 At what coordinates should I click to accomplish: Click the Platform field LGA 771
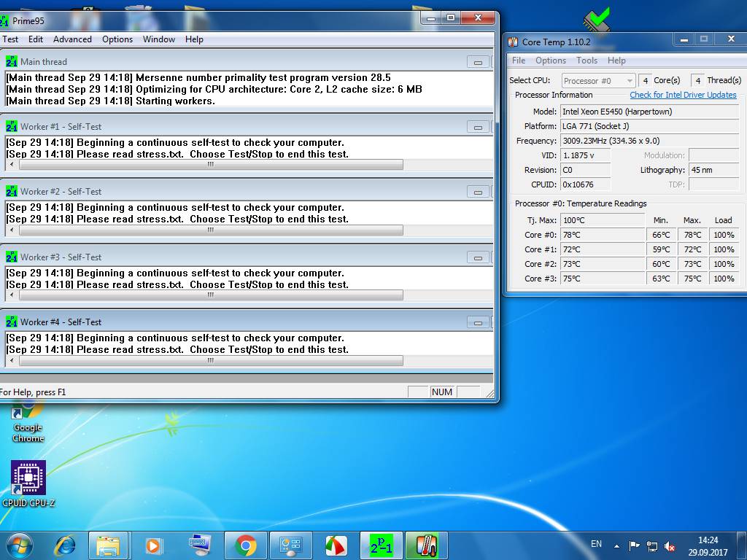point(649,126)
